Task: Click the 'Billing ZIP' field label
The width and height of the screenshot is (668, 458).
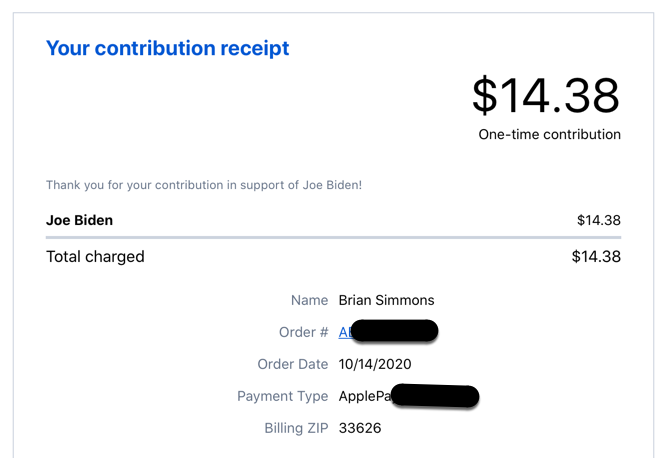Action: point(296,428)
